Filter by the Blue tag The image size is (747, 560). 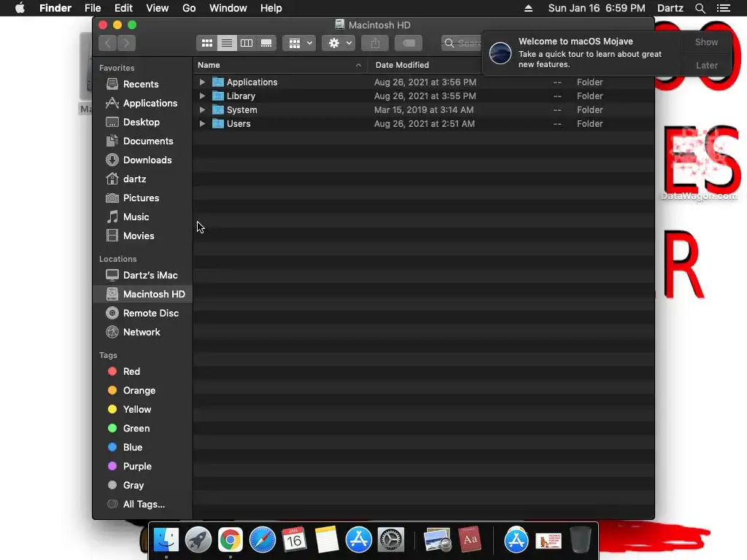[x=142, y=447]
